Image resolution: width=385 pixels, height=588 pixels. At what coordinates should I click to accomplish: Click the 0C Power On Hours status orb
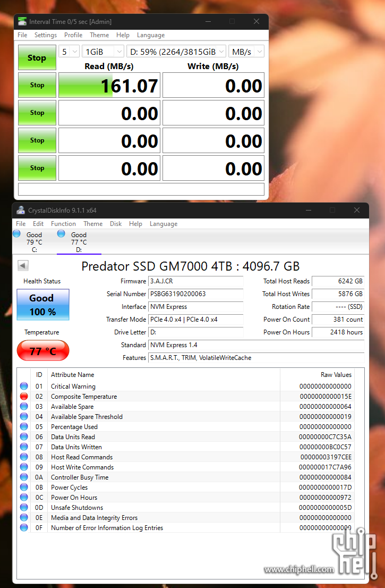coord(24,497)
